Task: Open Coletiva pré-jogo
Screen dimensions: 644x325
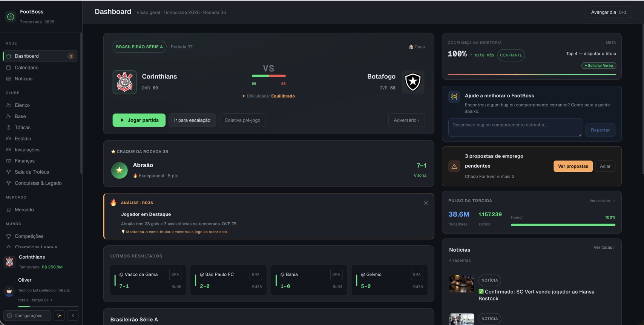Action: [242, 120]
